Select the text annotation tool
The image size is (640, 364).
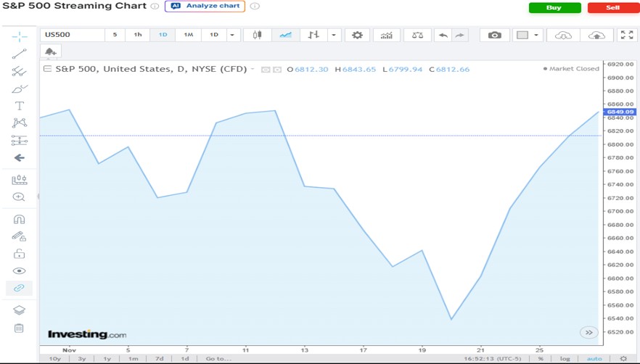click(19, 106)
